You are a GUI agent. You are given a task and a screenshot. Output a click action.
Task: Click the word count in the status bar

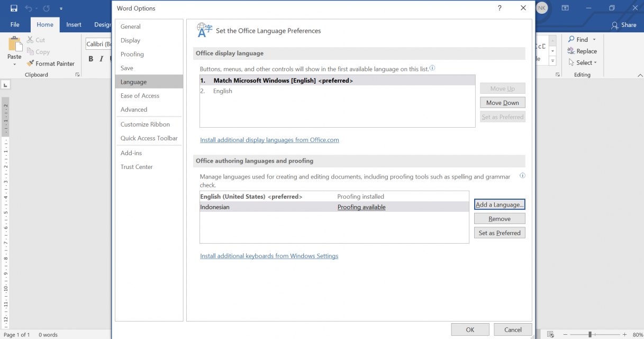[48, 334]
